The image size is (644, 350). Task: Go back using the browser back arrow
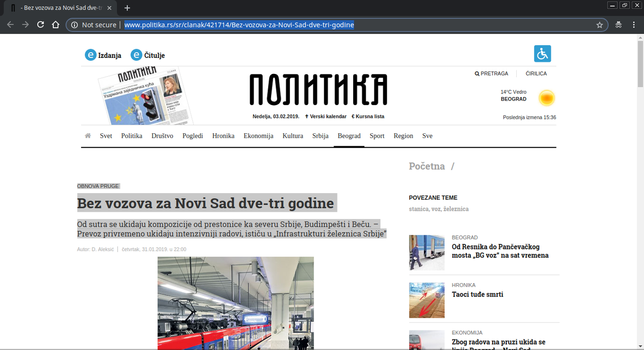click(10, 25)
